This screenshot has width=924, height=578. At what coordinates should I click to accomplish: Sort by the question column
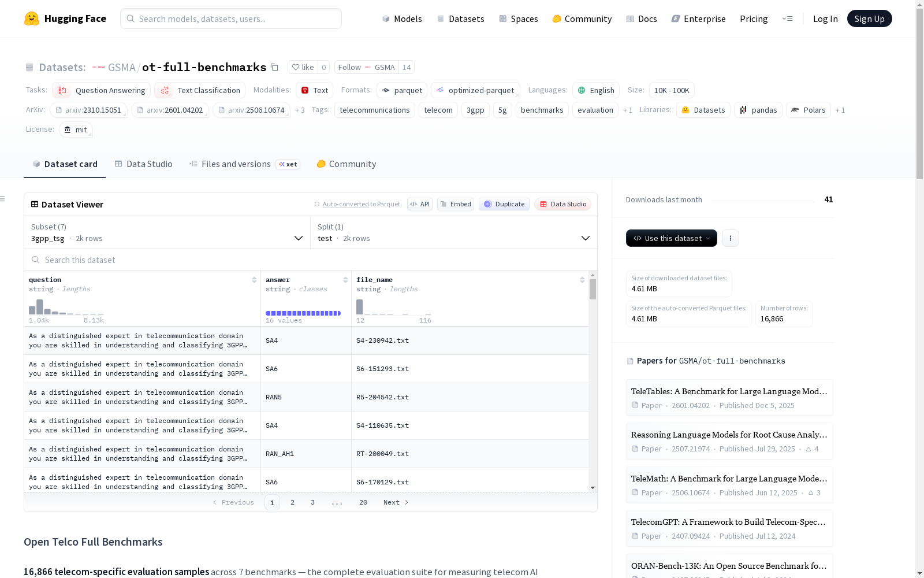coord(254,280)
